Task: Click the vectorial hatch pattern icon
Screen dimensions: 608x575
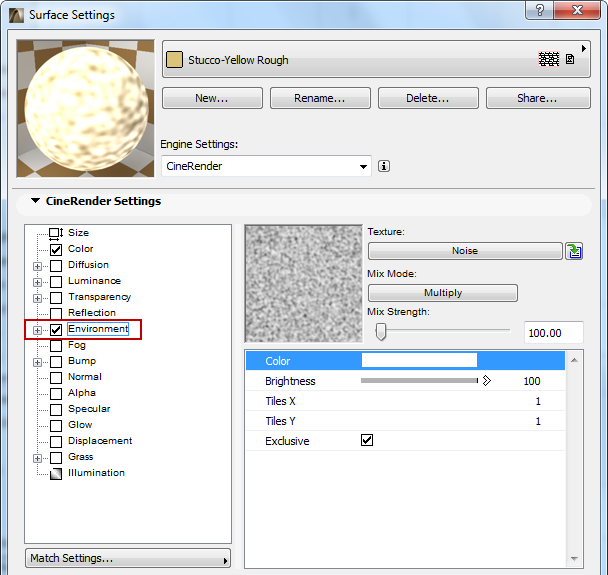Action: (549, 59)
